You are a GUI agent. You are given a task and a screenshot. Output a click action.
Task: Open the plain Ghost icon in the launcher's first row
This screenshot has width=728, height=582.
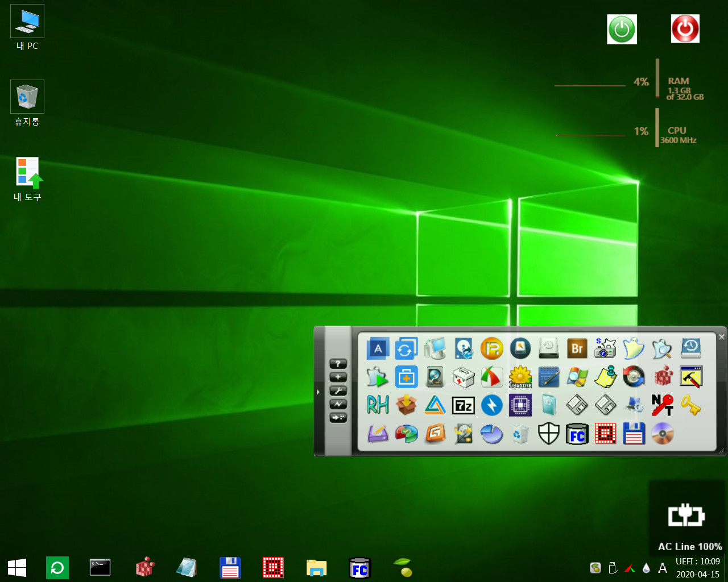[x=634, y=348]
